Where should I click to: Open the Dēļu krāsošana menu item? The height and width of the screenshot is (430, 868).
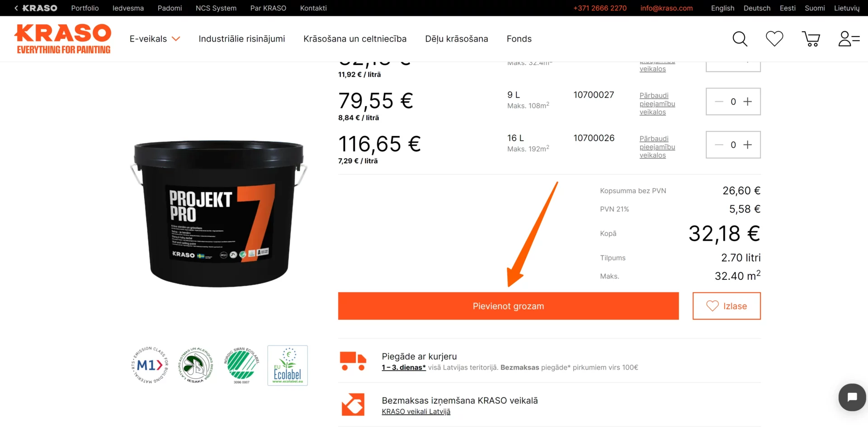click(x=457, y=39)
